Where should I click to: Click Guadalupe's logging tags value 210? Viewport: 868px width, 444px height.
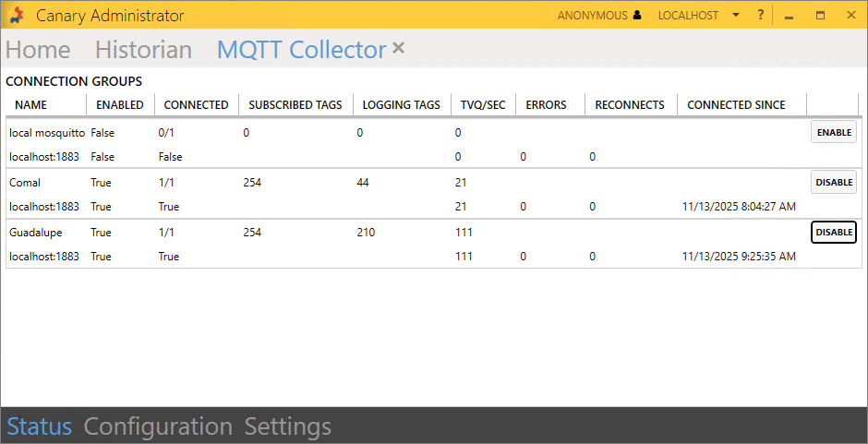click(366, 233)
